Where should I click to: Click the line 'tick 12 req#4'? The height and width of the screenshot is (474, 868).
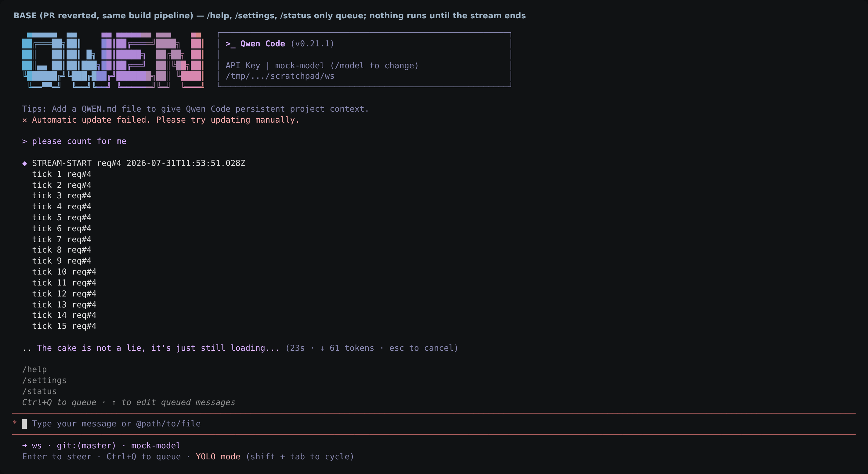[x=64, y=294]
